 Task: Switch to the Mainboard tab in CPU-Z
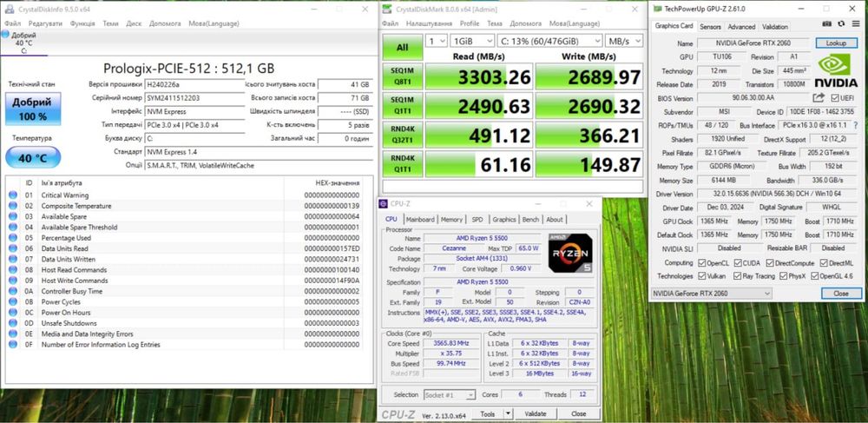tap(420, 220)
